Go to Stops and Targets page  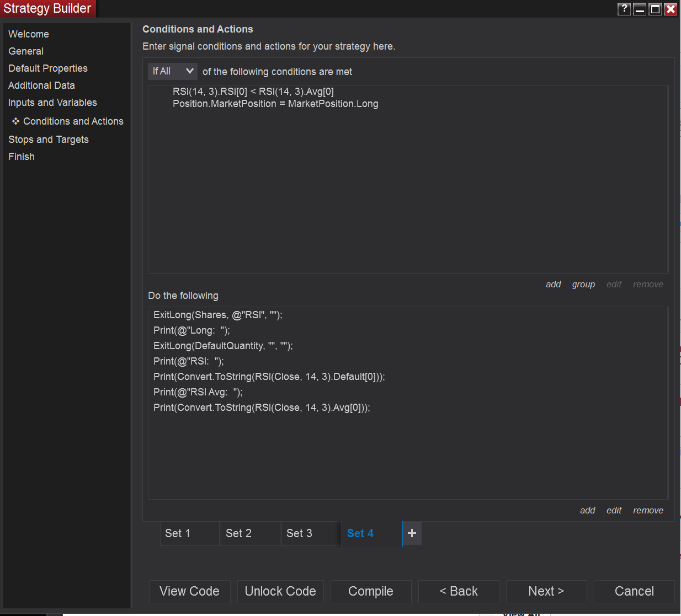(49, 140)
